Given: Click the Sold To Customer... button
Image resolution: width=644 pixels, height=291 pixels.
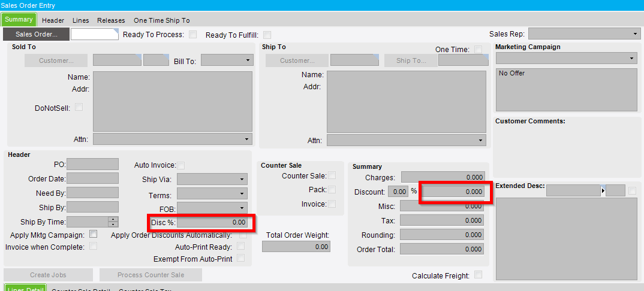Looking at the screenshot, I should pos(56,60).
